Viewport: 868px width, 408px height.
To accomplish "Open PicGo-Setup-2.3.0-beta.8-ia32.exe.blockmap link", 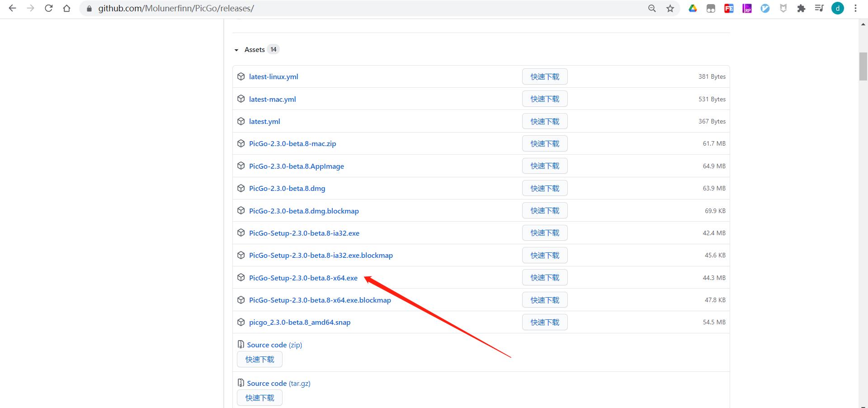I will [321, 255].
